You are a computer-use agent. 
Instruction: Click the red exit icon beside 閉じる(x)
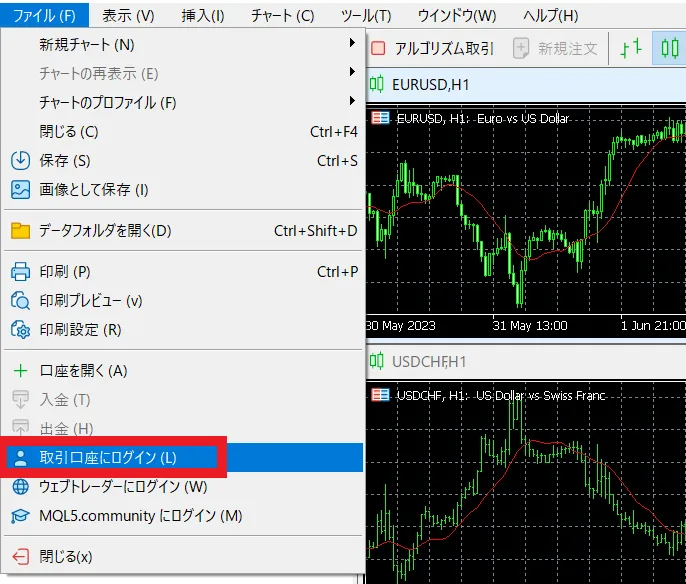(20, 556)
